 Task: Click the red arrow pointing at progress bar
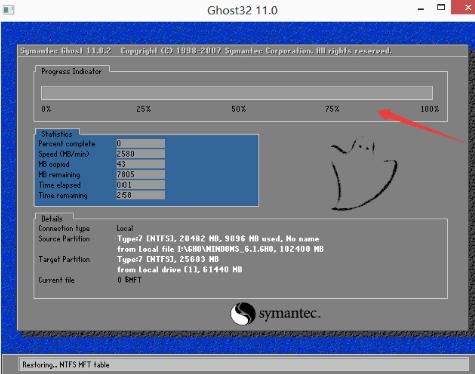point(421,125)
